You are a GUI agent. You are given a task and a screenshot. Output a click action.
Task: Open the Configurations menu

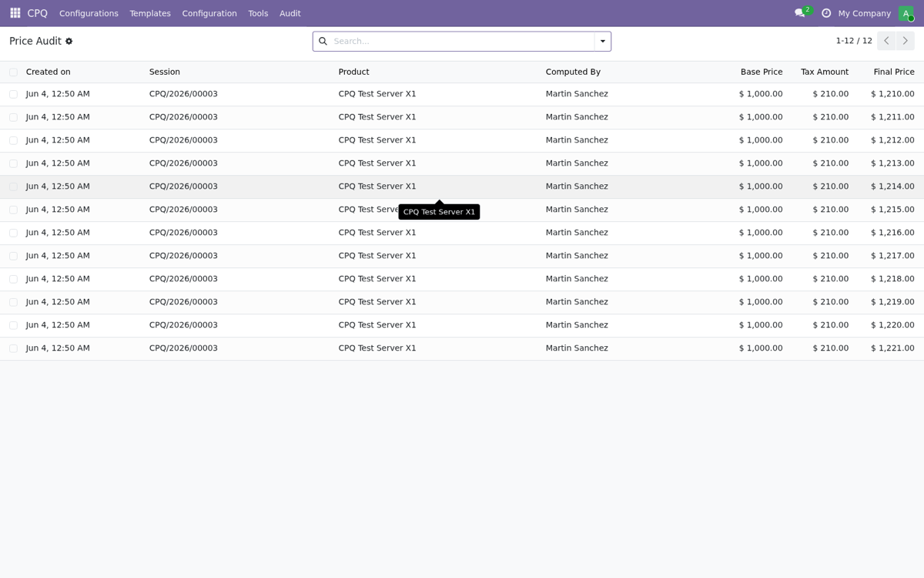pyautogui.click(x=89, y=13)
